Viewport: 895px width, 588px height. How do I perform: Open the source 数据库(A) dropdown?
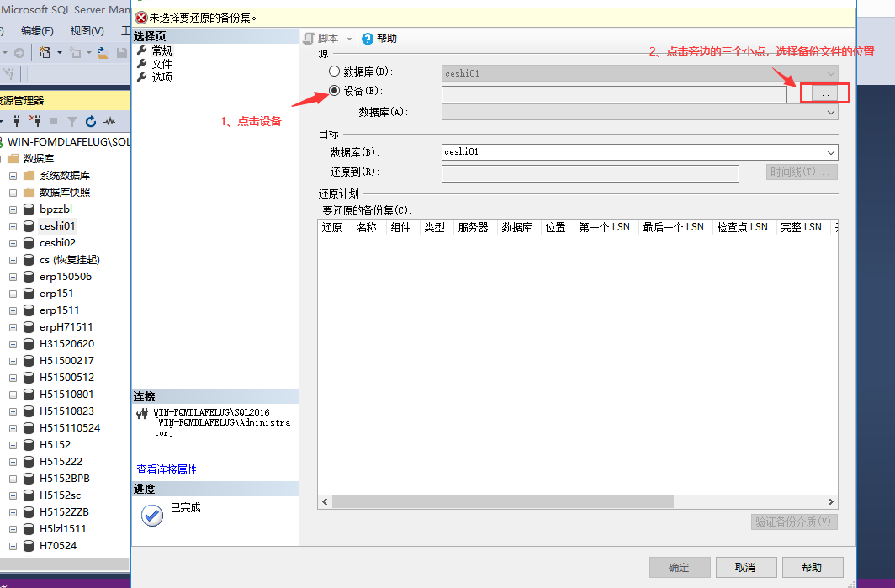coord(831,112)
